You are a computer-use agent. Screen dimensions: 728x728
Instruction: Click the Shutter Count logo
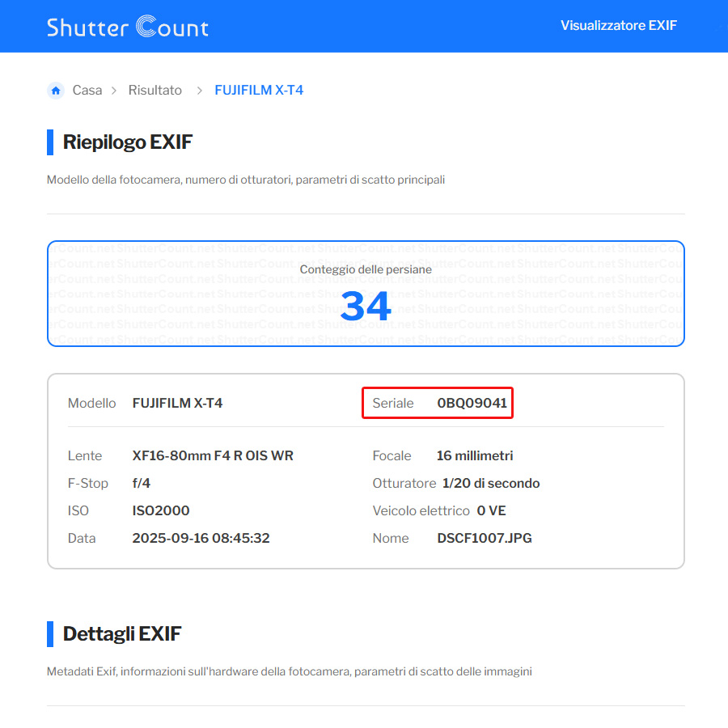[128, 27]
